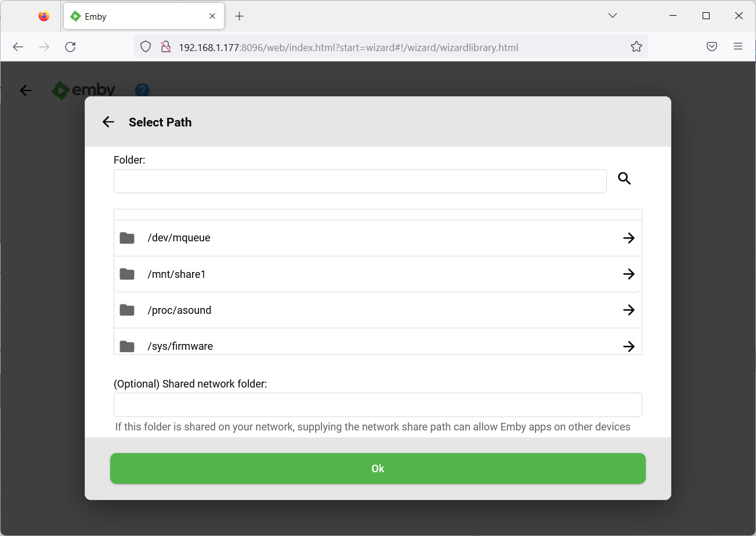Select the /dev/mqueue path text
The width and height of the screenshot is (756, 536).
(x=179, y=238)
